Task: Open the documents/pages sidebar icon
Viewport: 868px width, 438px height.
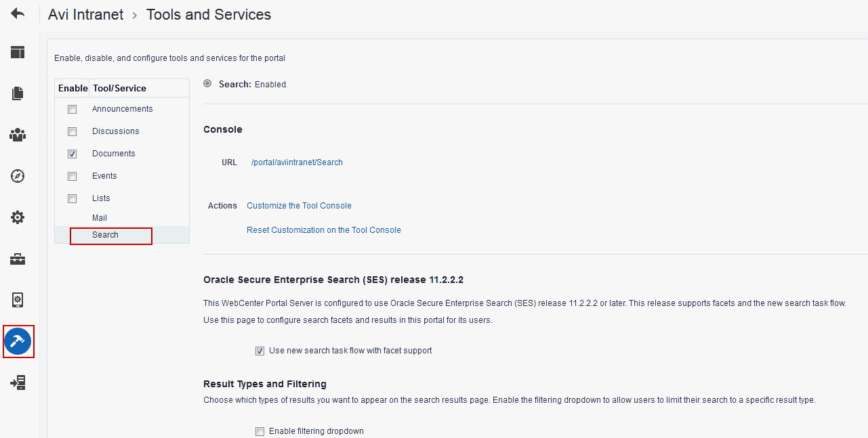Action: coord(18,93)
